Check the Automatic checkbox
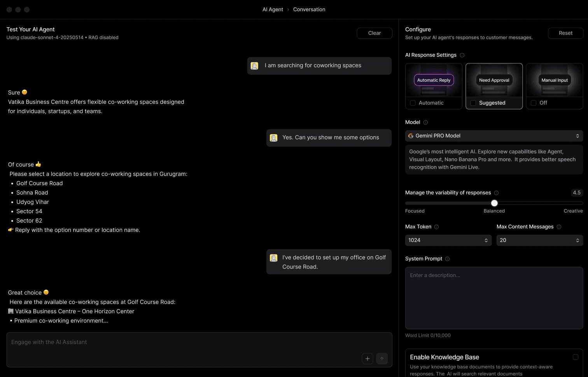This screenshot has width=588, height=377. (x=413, y=103)
